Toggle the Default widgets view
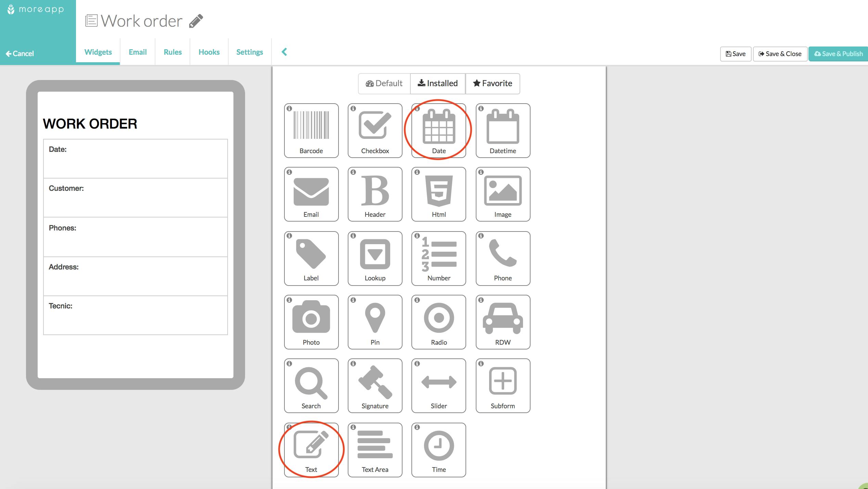 (384, 83)
